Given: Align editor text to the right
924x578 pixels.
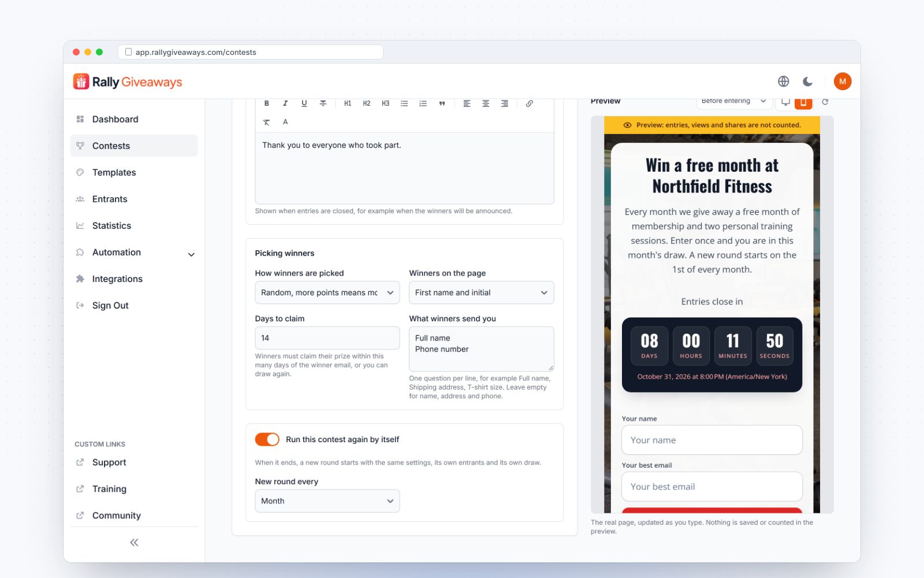Looking at the screenshot, I should tap(505, 103).
